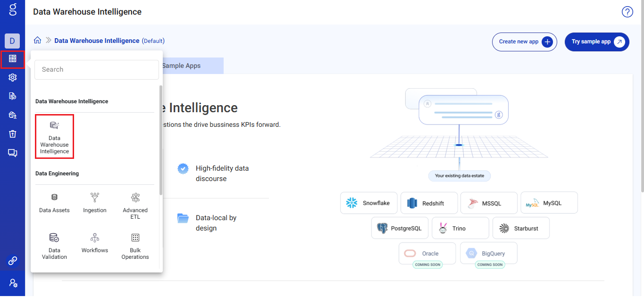Click the trash bin sidebar icon
The image size is (644, 297).
pos(13,134)
